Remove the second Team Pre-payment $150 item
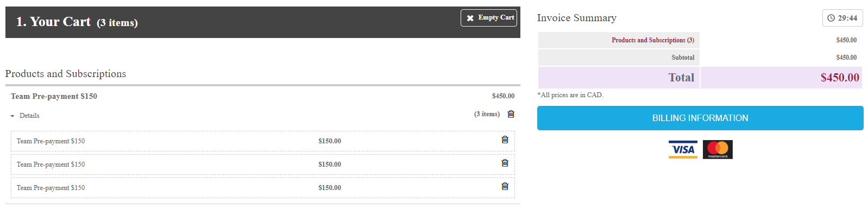This screenshot has height=209, width=868. coord(505,163)
